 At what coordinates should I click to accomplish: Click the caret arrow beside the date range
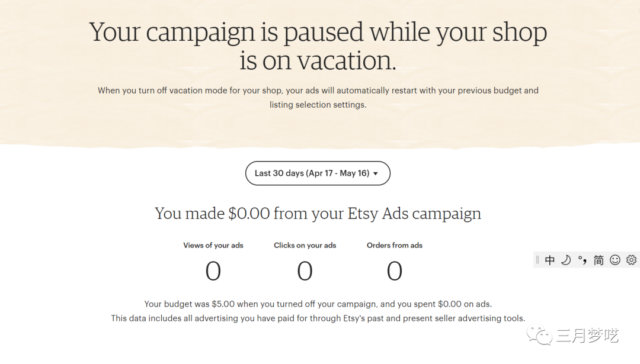pos(376,174)
